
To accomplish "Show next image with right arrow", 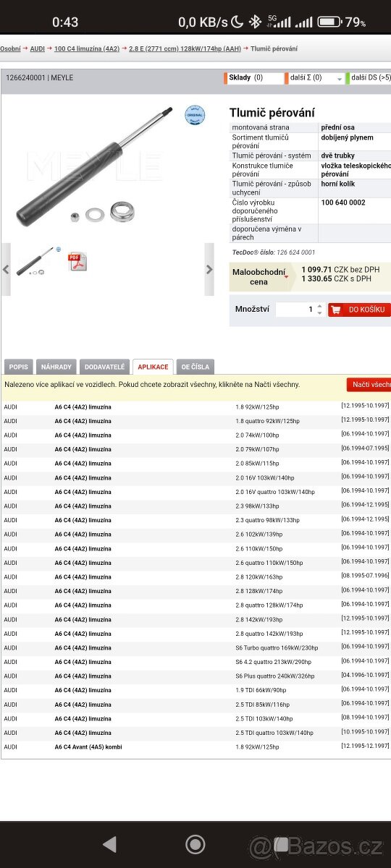I will pyautogui.click(x=209, y=269).
